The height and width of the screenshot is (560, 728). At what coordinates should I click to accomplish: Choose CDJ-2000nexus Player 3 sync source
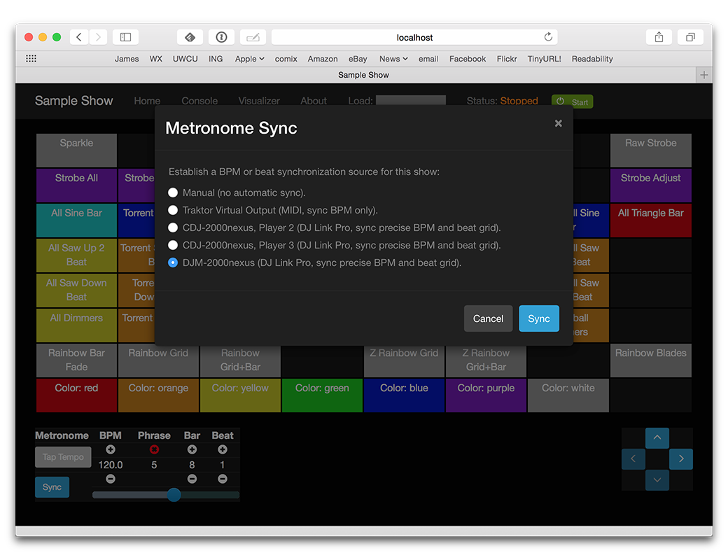[x=173, y=245]
